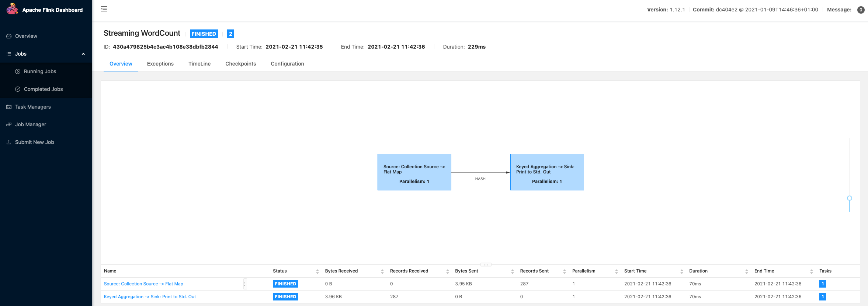This screenshot has width=868, height=306.
Task: Click the 287 Records Sent cell
Action: click(524, 284)
